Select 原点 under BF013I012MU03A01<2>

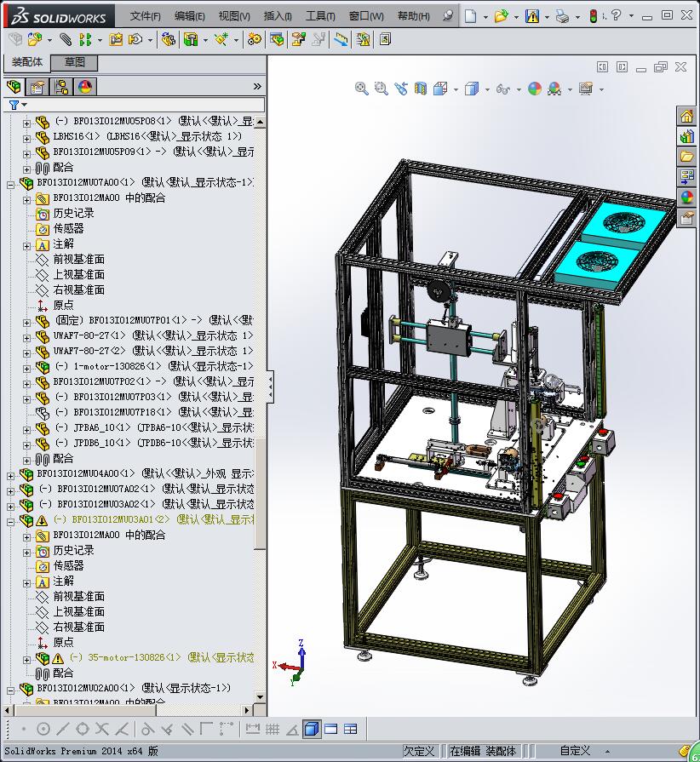point(63,642)
